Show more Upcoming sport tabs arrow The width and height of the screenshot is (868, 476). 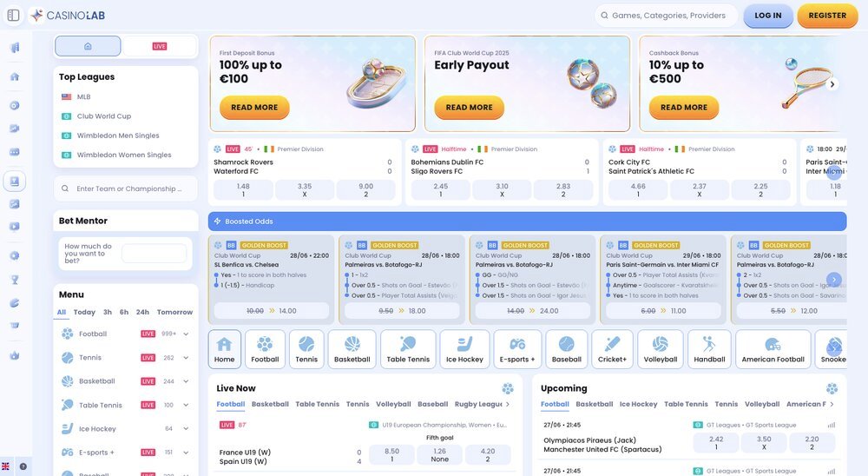point(832,404)
